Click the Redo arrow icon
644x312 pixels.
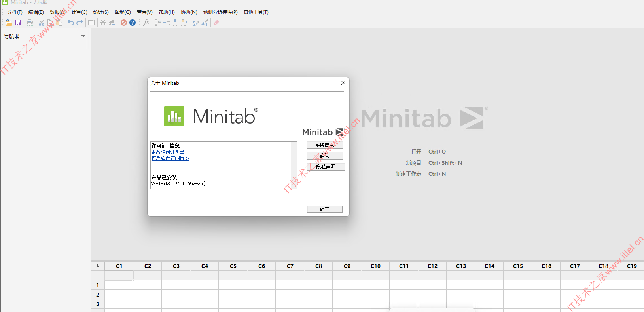[x=80, y=23]
